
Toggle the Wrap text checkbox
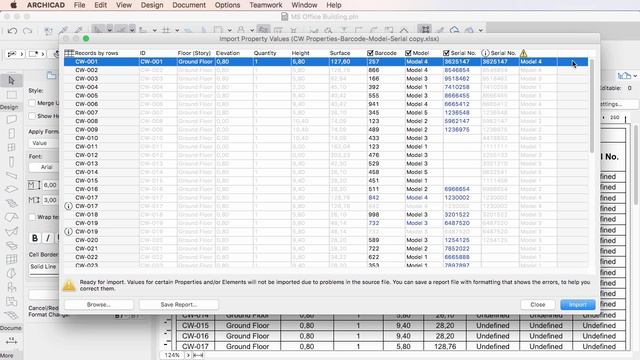[x=32, y=217]
